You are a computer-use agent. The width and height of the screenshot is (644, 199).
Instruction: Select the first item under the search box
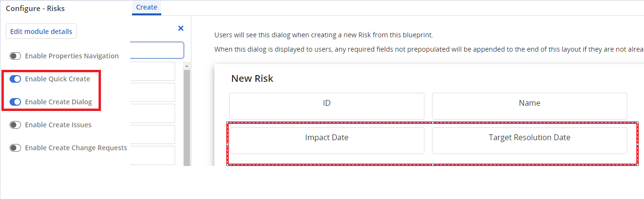pyautogui.click(x=152, y=71)
